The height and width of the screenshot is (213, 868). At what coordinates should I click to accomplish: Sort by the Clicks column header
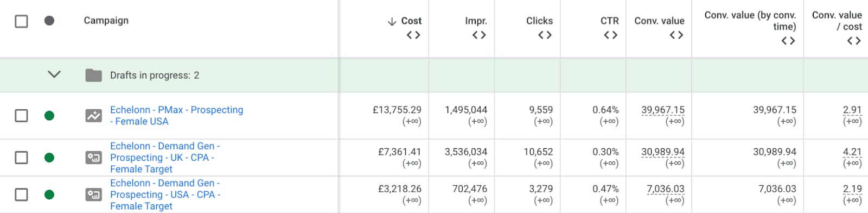(539, 21)
